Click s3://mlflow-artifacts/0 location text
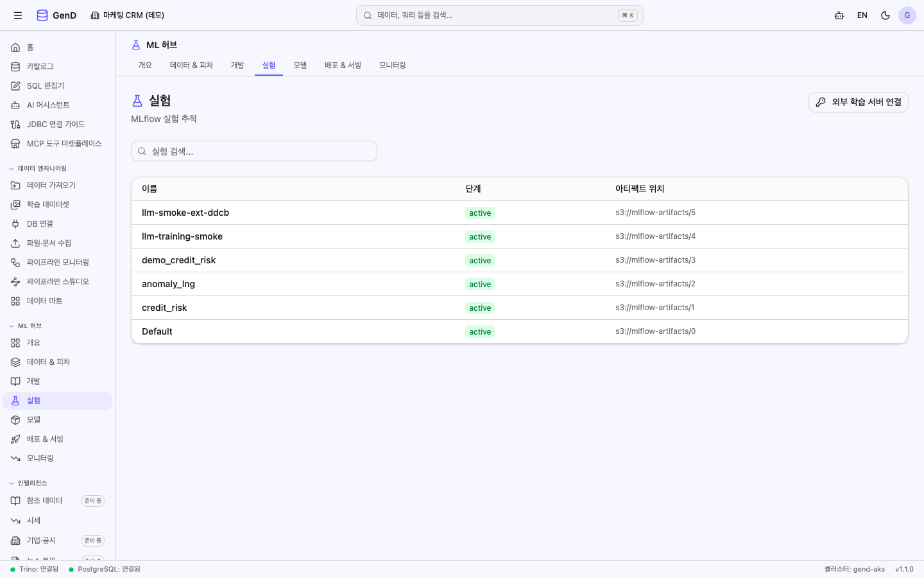This screenshot has width=924, height=578. 655,331
